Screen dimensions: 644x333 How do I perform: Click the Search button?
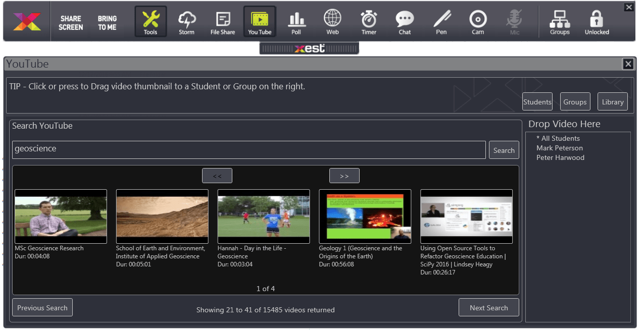coord(504,150)
